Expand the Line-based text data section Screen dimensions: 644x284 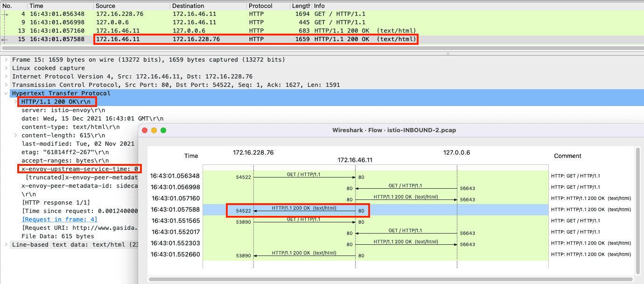tap(6, 244)
